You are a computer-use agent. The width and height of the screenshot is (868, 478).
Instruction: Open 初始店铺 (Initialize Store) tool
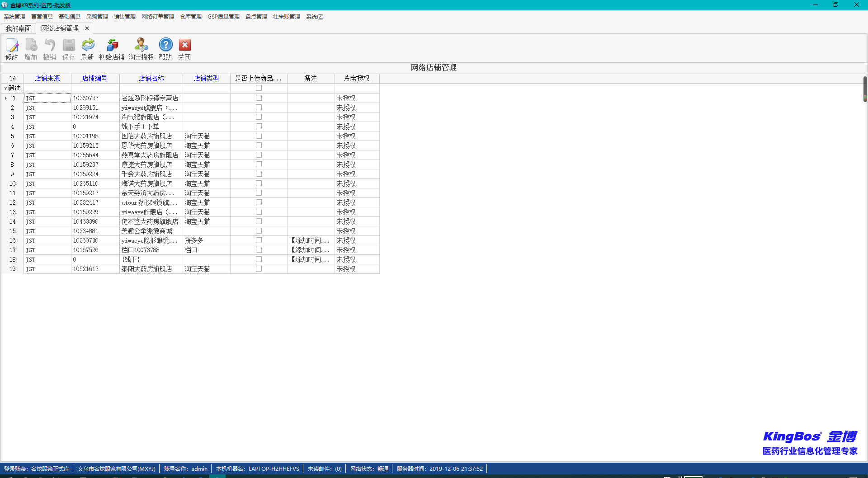tap(112, 46)
